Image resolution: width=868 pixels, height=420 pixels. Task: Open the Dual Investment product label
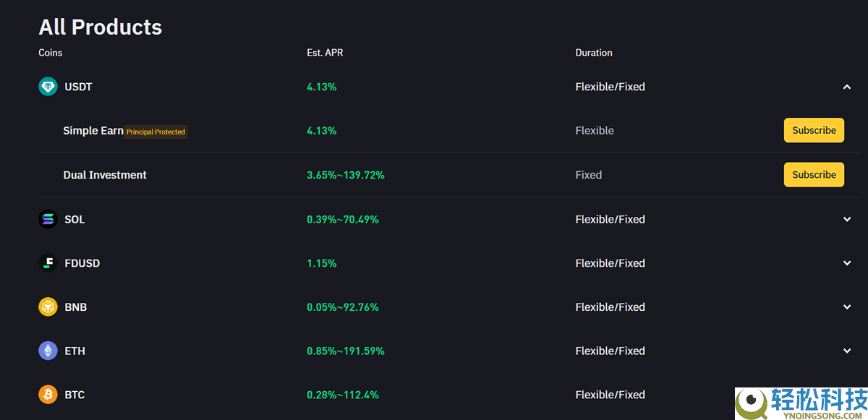coord(105,175)
